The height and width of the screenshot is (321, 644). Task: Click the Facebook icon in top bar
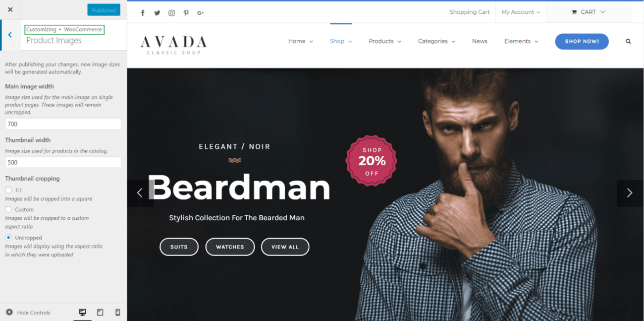(x=143, y=13)
